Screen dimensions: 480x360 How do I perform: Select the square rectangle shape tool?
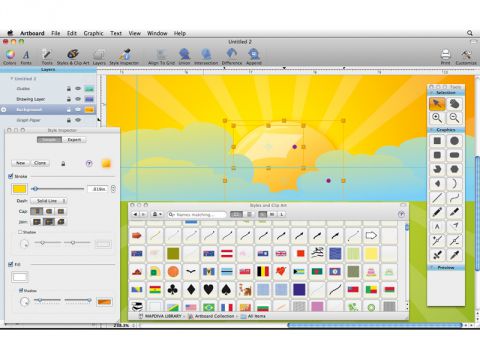pyautogui.click(x=437, y=141)
